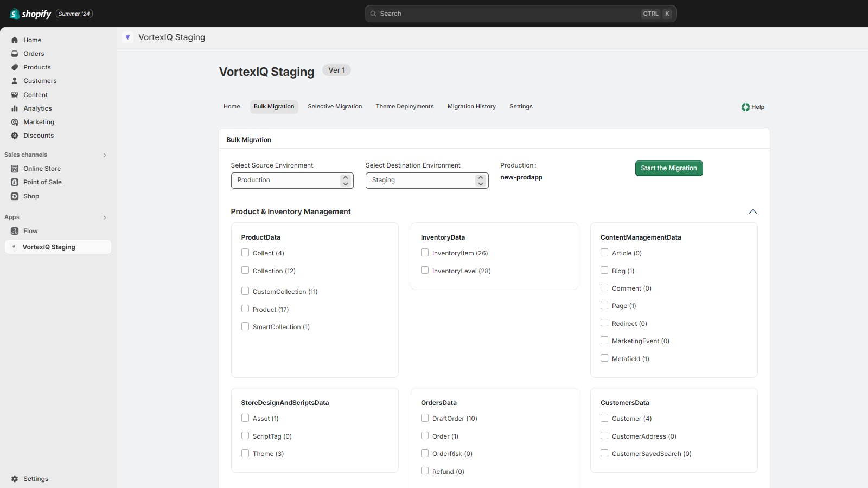The image size is (868, 488).
Task: Collapse Product & Inventory Management section
Action: (x=752, y=211)
